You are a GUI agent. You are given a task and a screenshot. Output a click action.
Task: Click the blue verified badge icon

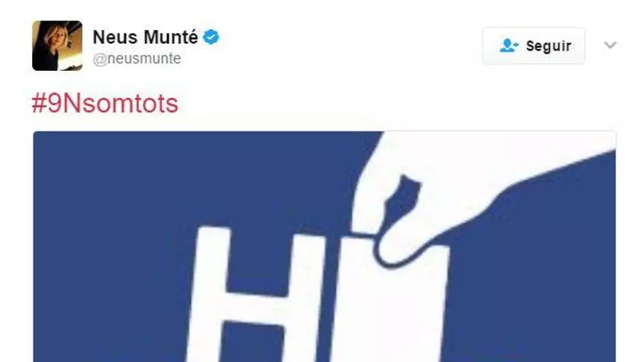pos(211,37)
